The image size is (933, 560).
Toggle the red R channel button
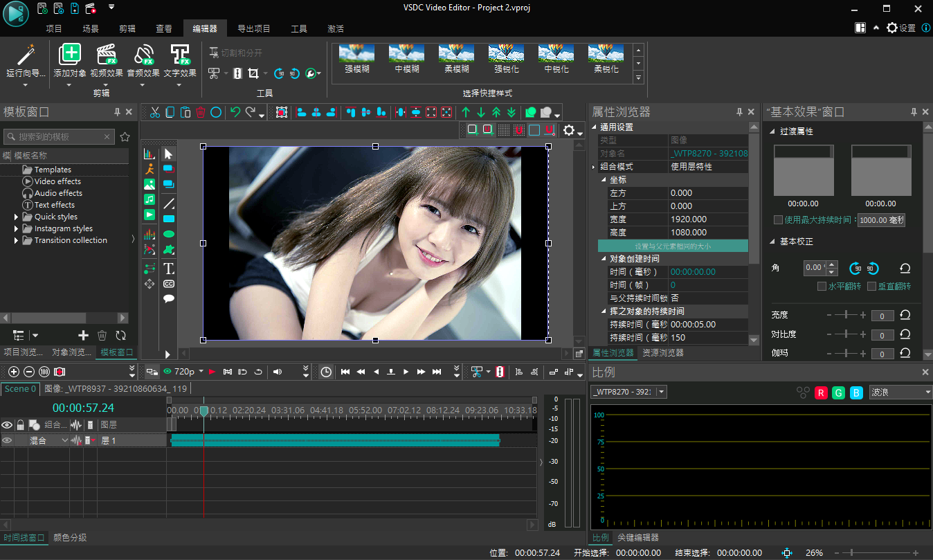[821, 392]
